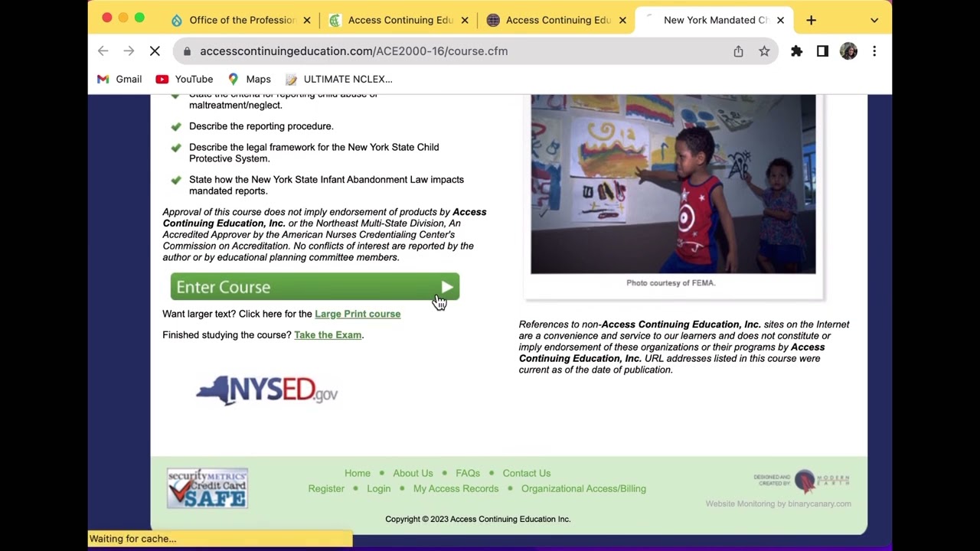This screenshot has height=551, width=980.
Task: Click the Photo courtesy of FEMA caption
Action: [671, 282]
